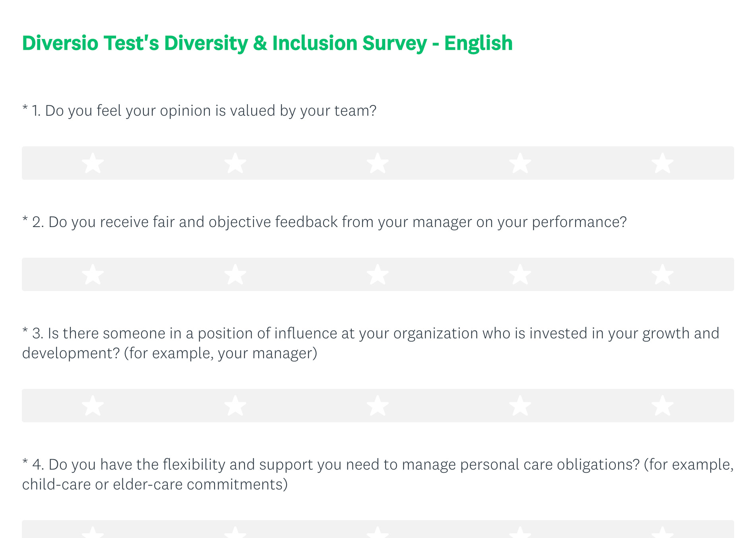Image resolution: width=756 pixels, height=538 pixels.
Task: Rate question 1 with five stars
Action: (x=663, y=163)
